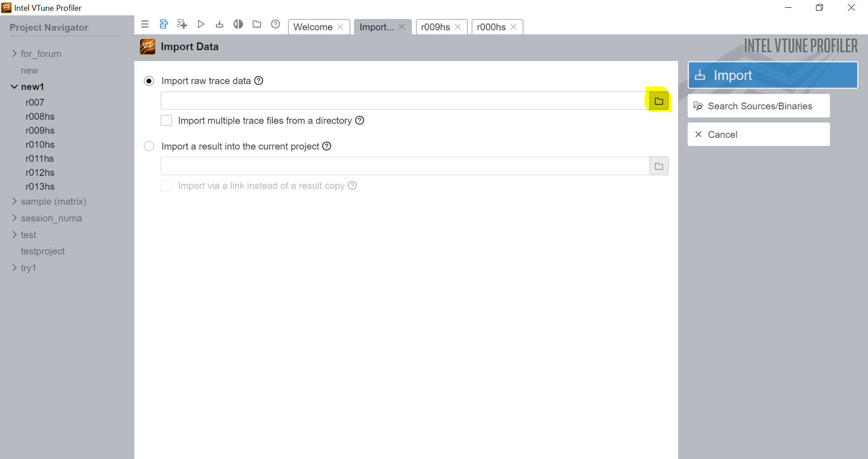Screen dimensions: 868x459
Task: Click the Import Result toolbar icon
Action: (x=220, y=24)
